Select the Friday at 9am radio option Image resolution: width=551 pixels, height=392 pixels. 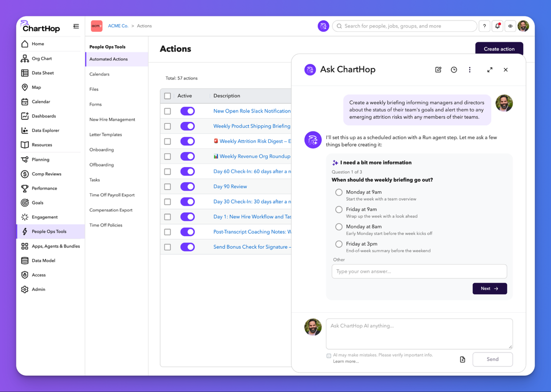pyautogui.click(x=339, y=210)
